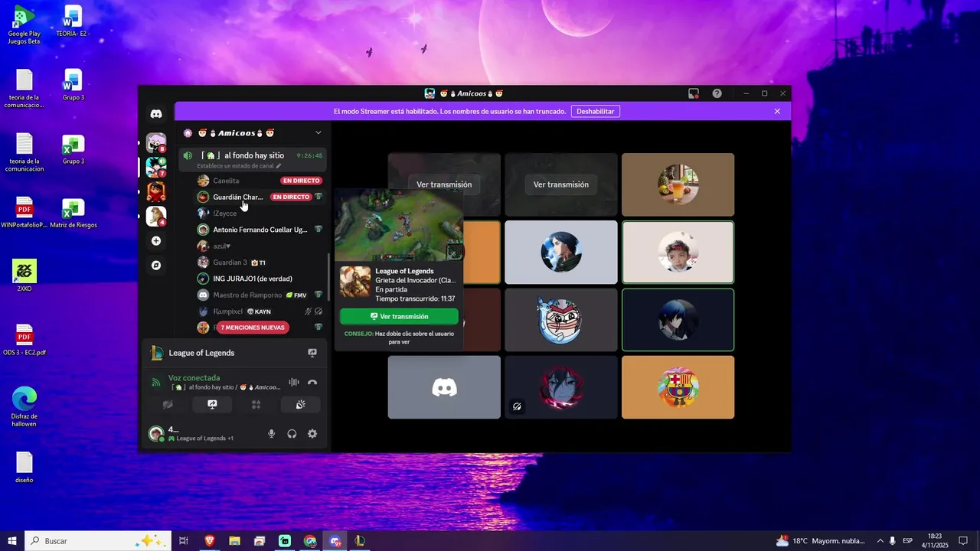
Task: Open Brave browser from taskbar
Action: pos(209,541)
